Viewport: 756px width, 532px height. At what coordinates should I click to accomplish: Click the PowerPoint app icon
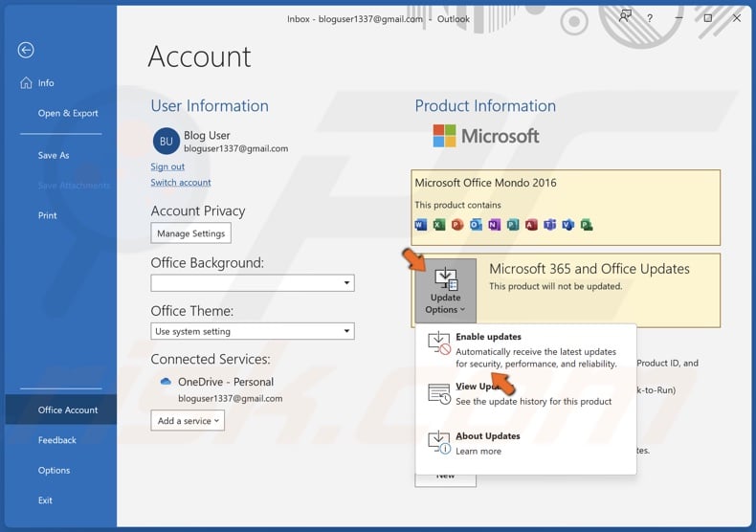pos(457,225)
